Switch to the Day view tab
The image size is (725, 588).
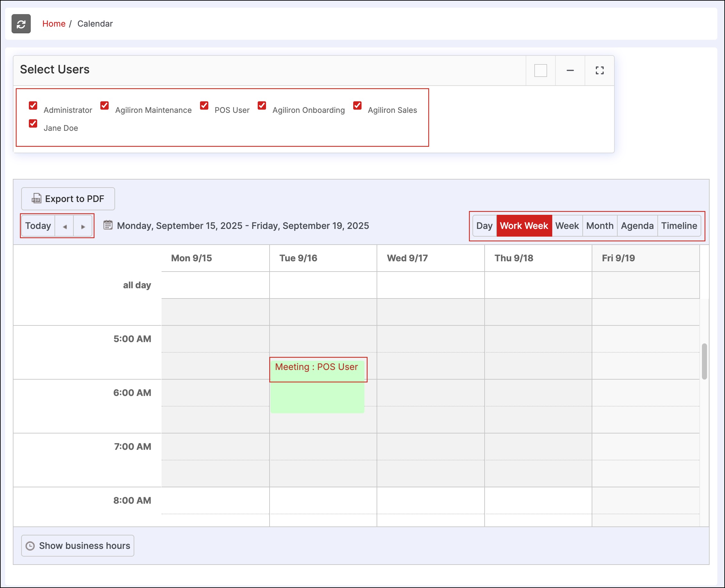click(484, 226)
